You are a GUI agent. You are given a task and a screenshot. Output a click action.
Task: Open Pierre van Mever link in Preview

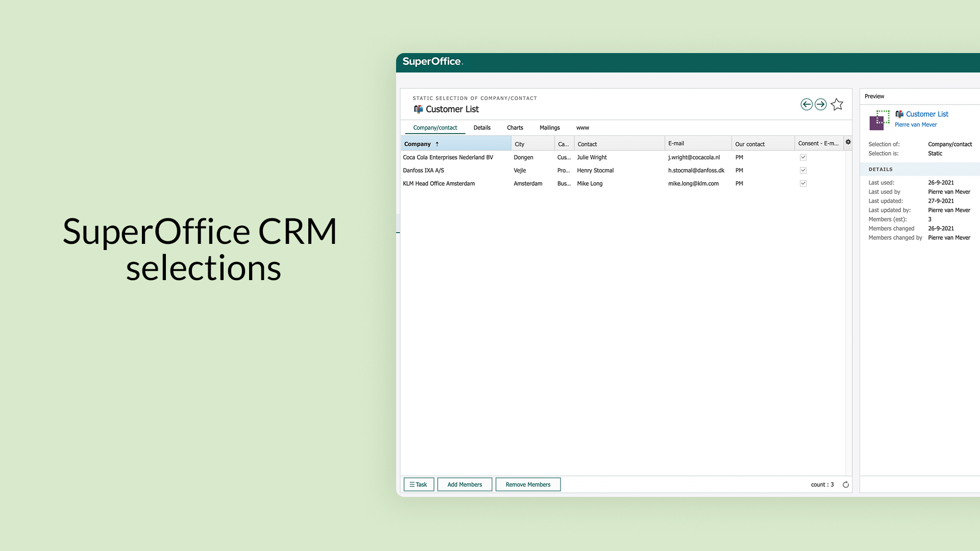point(916,125)
